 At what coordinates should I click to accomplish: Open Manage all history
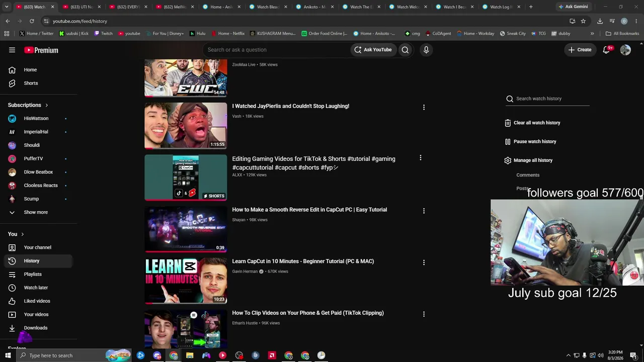pyautogui.click(x=528, y=160)
